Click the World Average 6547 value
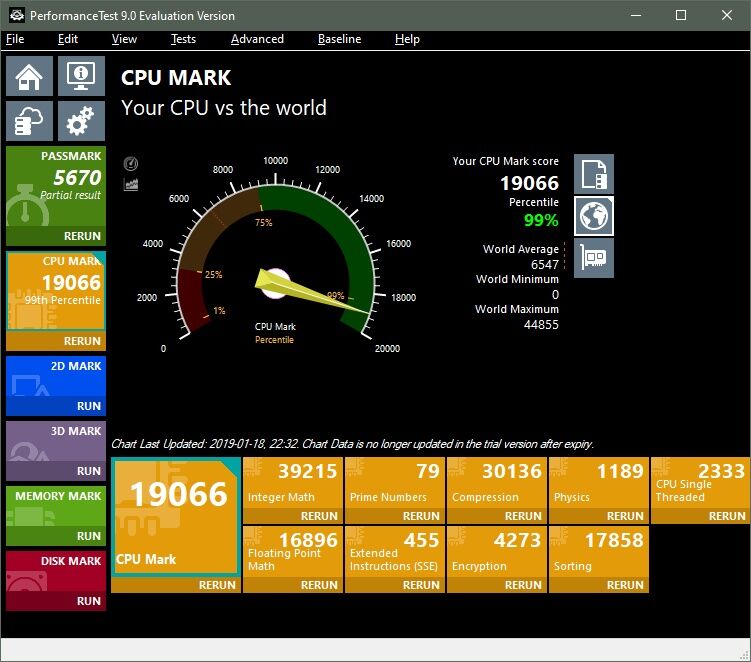Screen dimensions: 751x662 (x=545, y=264)
